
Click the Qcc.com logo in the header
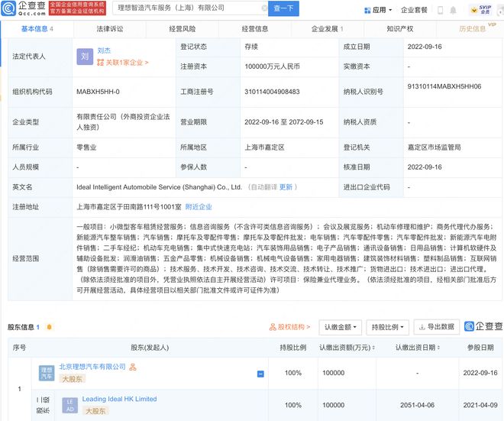click(24, 8)
